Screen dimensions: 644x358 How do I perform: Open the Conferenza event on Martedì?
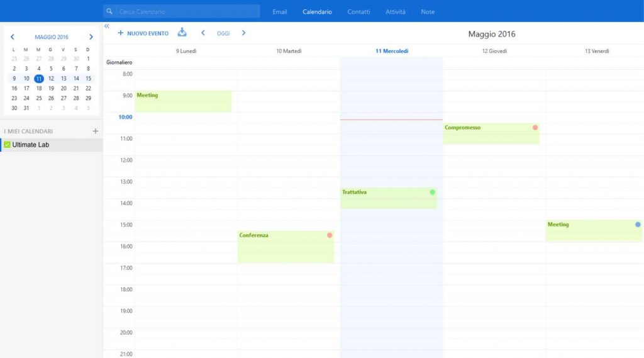286,247
